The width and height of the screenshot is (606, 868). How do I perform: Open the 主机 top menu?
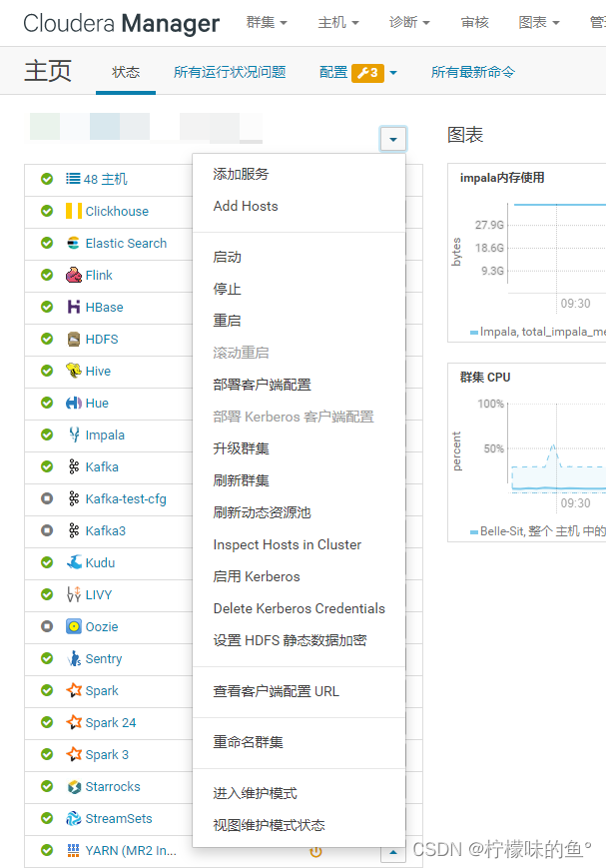coord(338,23)
